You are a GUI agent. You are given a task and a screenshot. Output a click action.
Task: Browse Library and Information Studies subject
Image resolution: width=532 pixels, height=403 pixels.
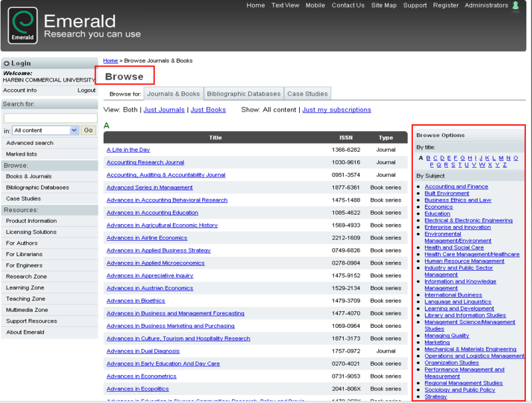coord(465,315)
